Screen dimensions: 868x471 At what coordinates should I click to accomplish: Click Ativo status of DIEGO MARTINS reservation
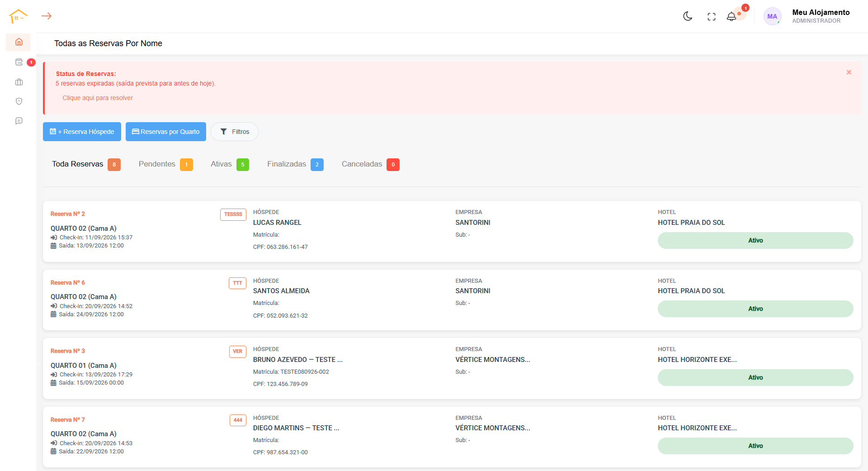(x=755, y=446)
